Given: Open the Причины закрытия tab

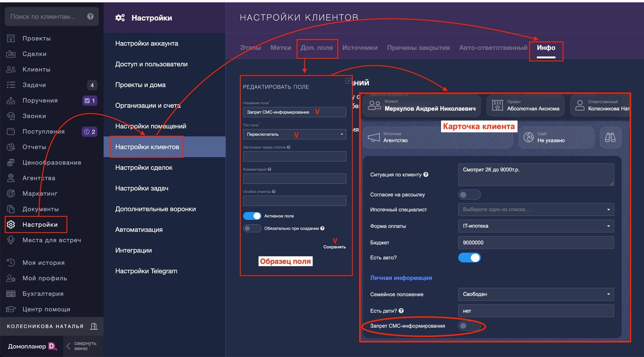Looking at the screenshot, I should point(418,47).
